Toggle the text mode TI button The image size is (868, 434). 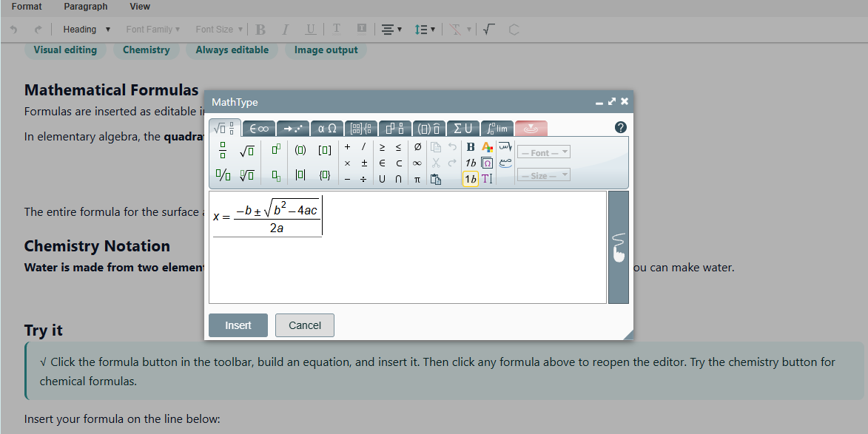(487, 179)
